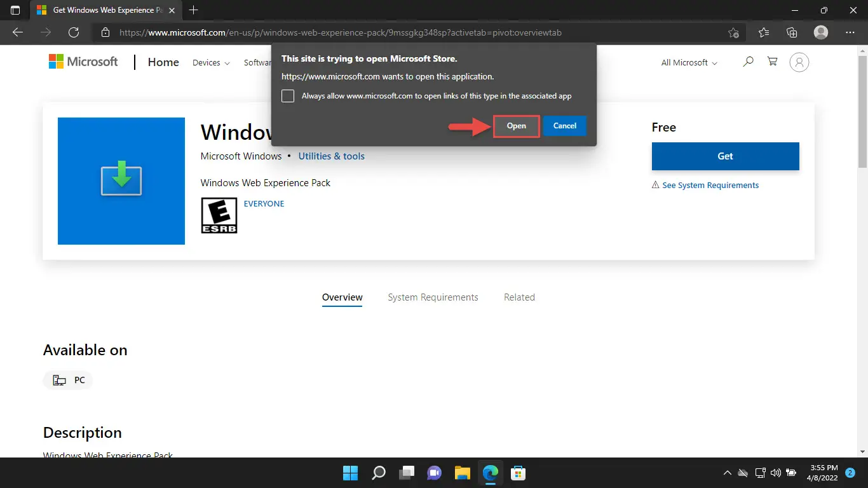Open the Favorites list icon
868x488 pixels.
[764, 32]
